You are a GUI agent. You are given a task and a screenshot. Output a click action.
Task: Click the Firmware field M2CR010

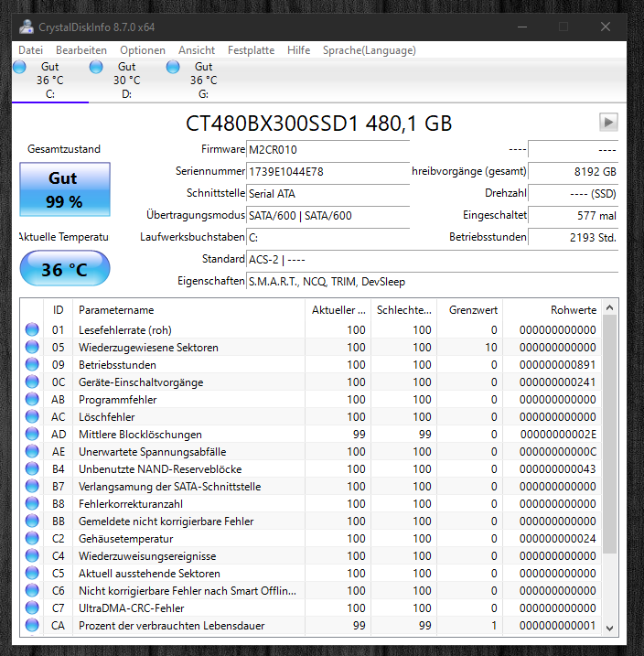[x=327, y=150]
